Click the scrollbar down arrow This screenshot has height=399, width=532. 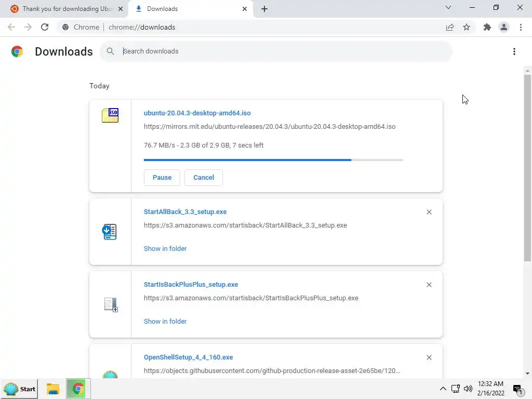click(527, 374)
